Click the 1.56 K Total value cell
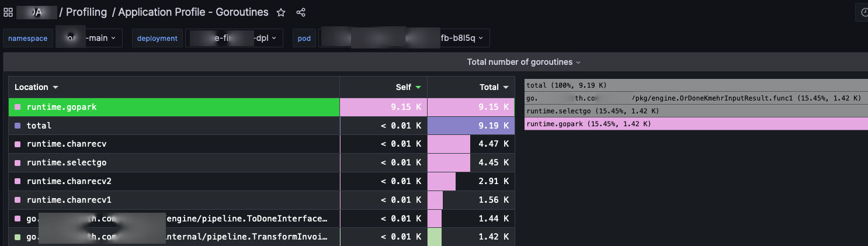Image resolution: width=868 pixels, height=246 pixels. coord(471,200)
